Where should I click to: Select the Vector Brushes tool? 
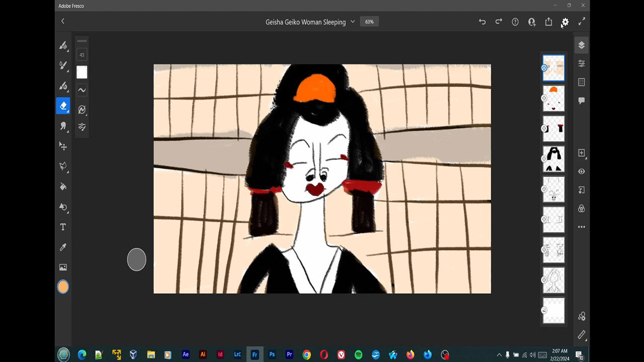click(x=63, y=85)
